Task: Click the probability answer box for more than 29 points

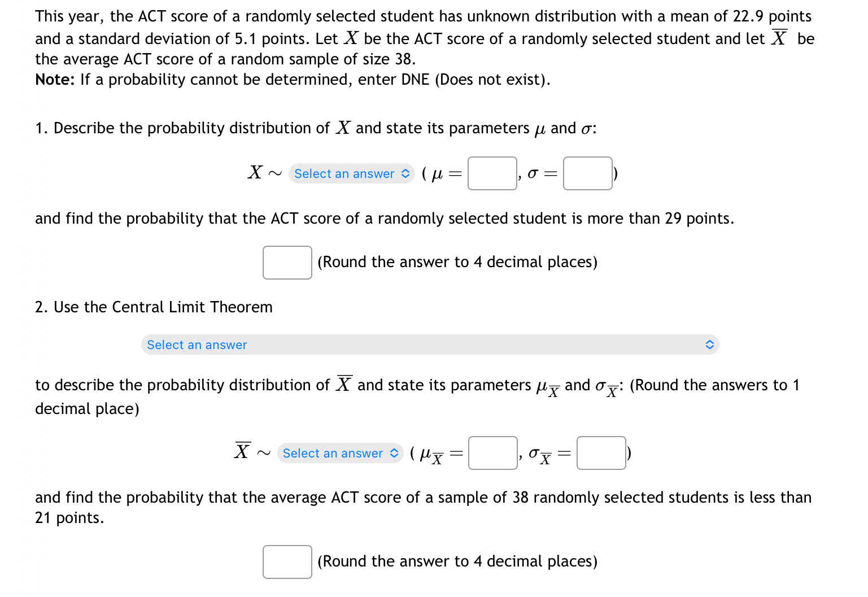Action: pos(287,262)
